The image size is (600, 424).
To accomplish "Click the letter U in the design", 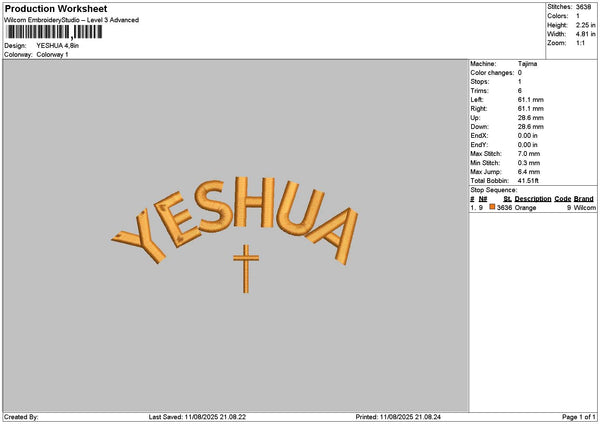I will [300, 209].
